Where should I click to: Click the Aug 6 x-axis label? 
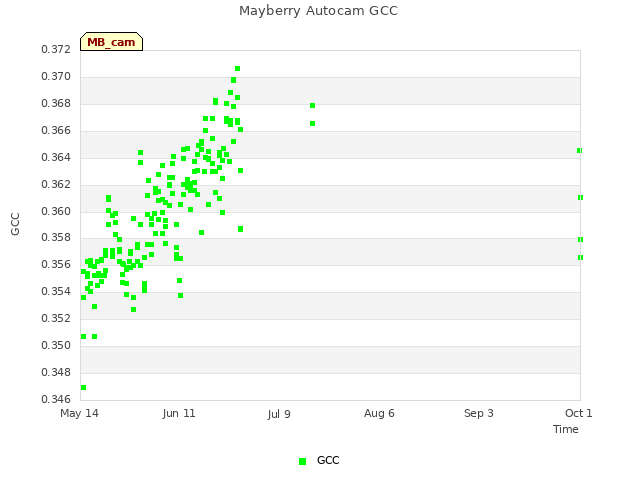tap(379, 413)
